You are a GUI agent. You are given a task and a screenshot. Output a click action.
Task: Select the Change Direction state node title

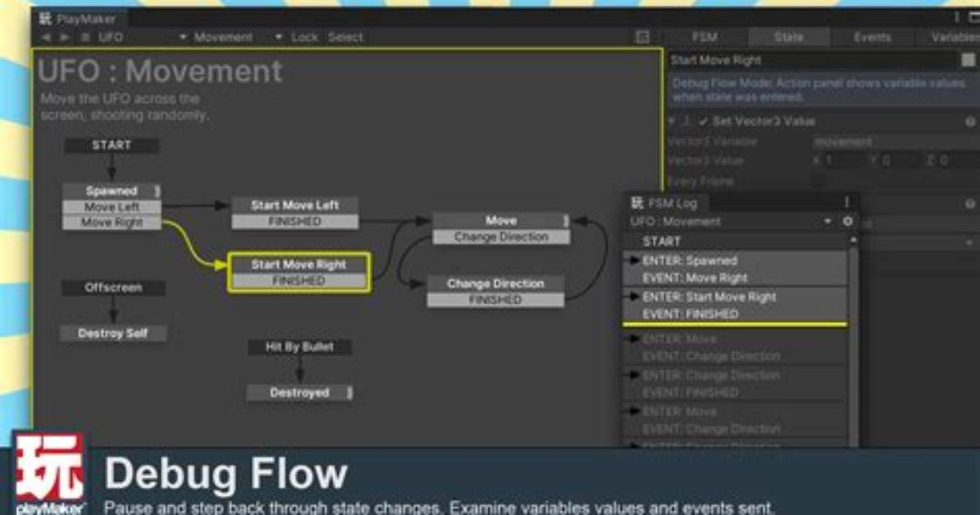tap(496, 284)
